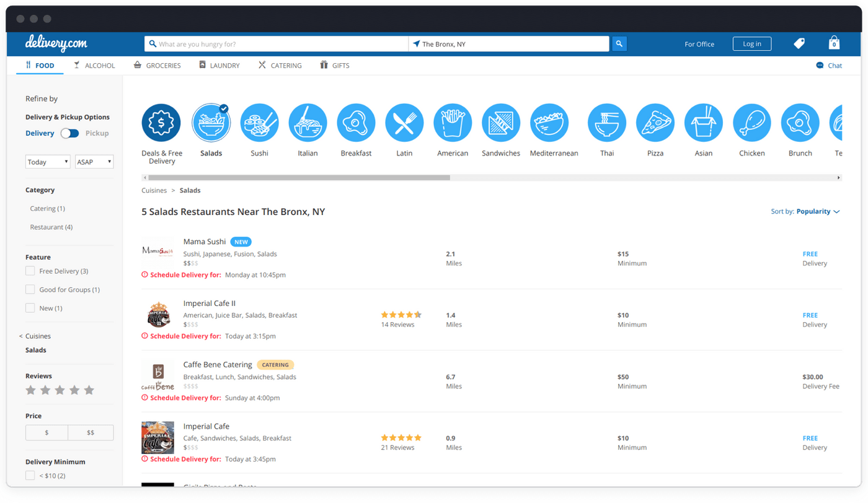Switch to the FOOD tab
The image size is (868, 503).
[40, 65]
